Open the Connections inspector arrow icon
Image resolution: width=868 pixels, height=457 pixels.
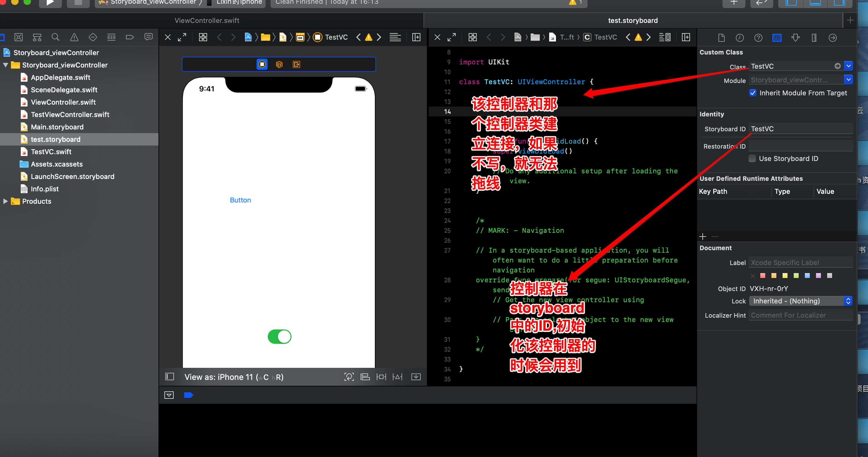833,38
